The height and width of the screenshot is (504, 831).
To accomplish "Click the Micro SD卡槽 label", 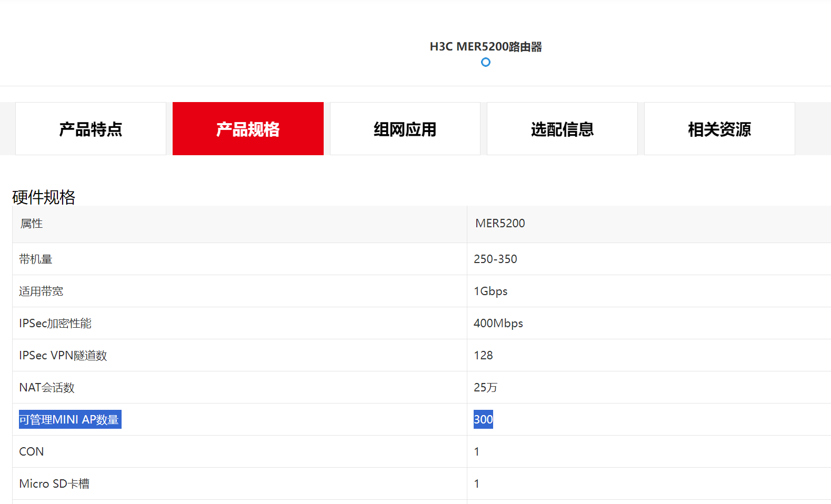I will 54,484.
